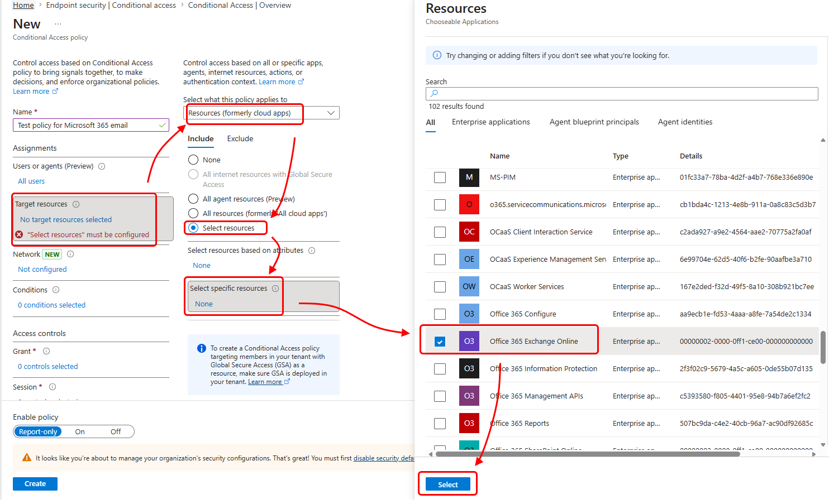The height and width of the screenshot is (504, 829).
Task: Click the OCaaS Worker Services app icon
Action: 469,286
